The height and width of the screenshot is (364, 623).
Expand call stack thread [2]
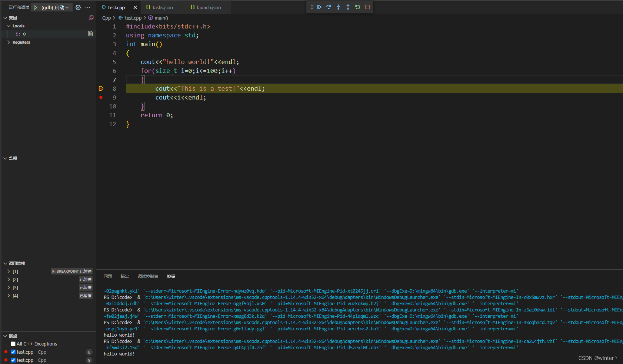(x=9, y=279)
